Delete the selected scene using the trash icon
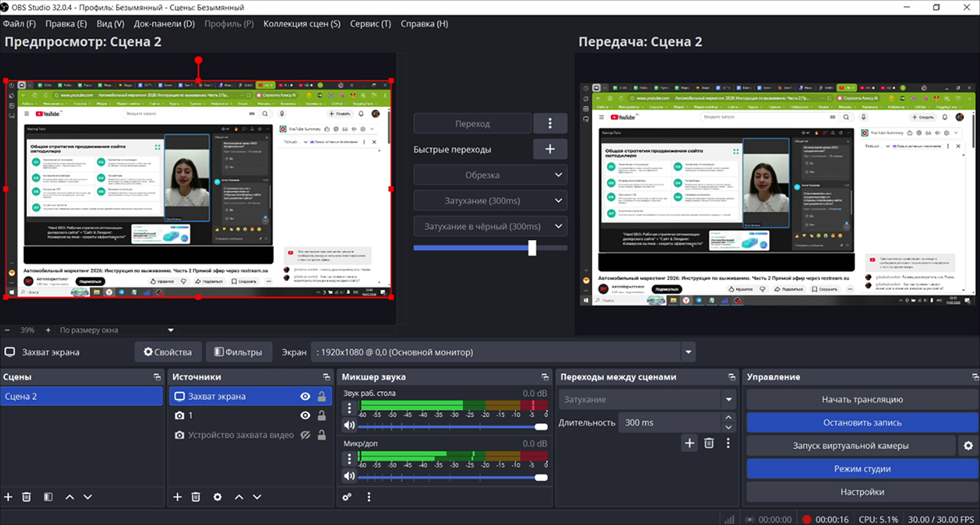 (x=27, y=496)
